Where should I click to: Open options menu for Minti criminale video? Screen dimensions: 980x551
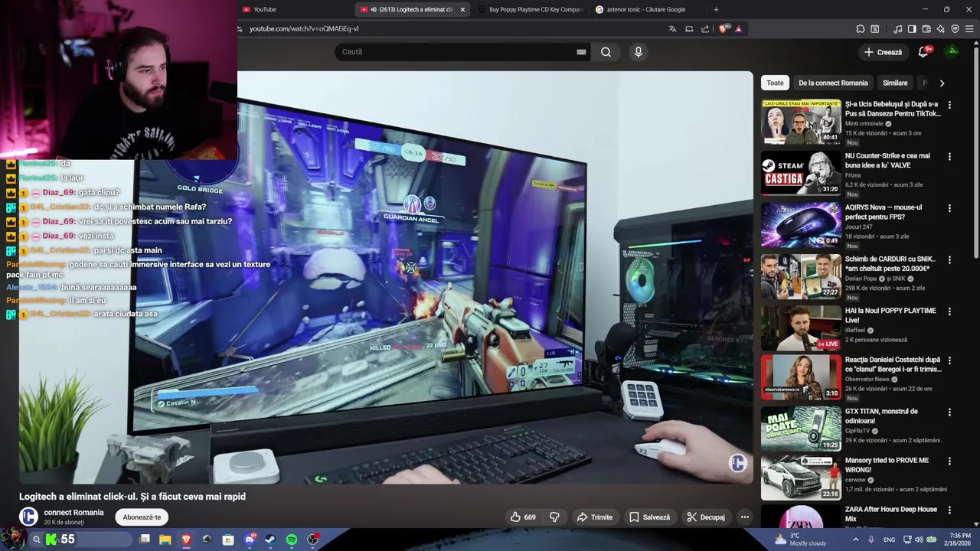click(949, 105)
